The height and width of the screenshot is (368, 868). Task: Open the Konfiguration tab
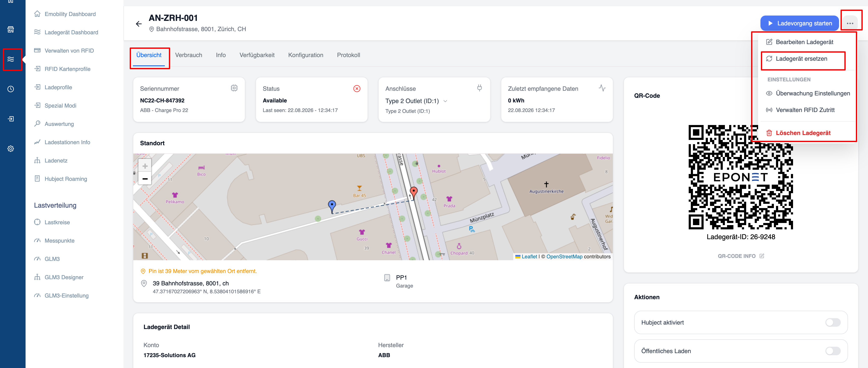306,55
